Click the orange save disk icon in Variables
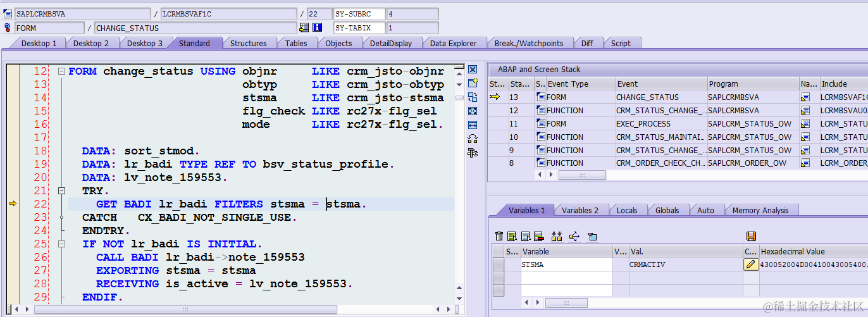 point(751,236)
